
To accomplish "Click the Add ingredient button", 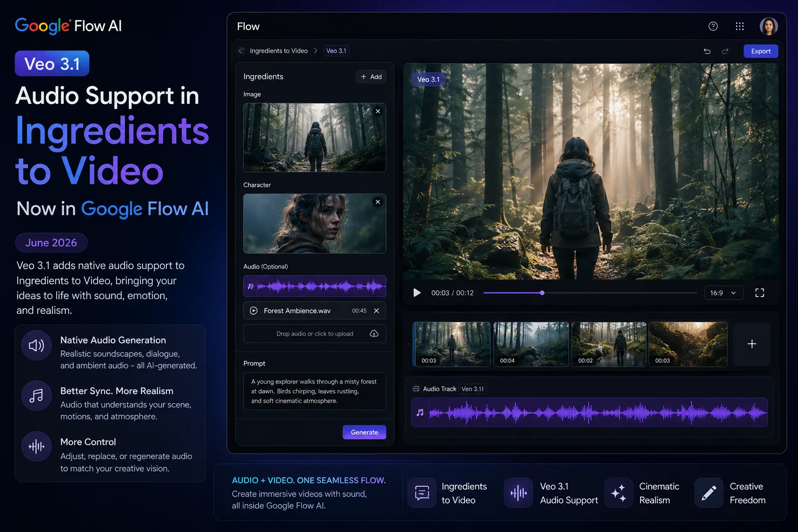I will [371, 77].
